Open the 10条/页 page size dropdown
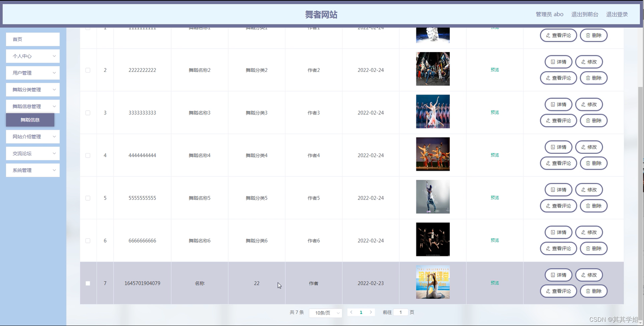 pos(325,313)
